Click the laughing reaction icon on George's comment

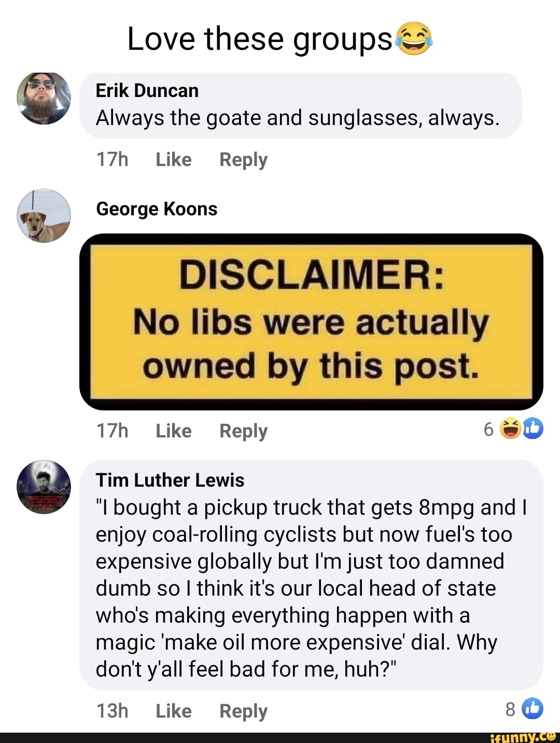[510, 429]
